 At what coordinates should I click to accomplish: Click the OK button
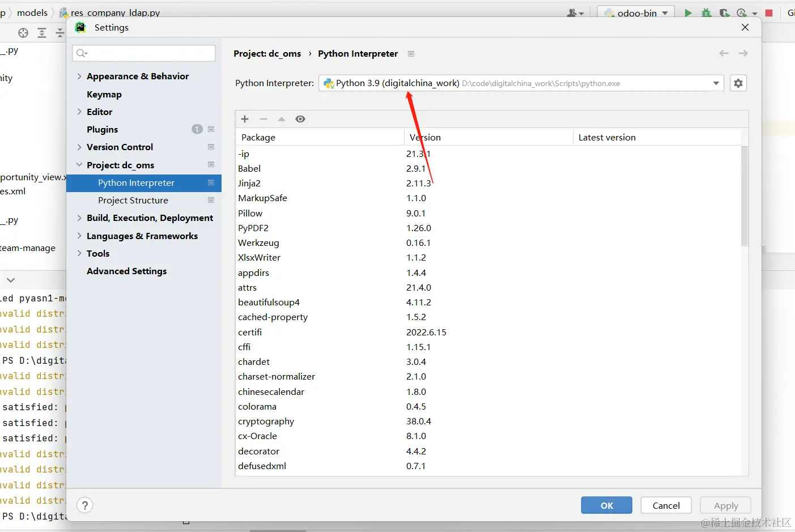click(607, 505)
